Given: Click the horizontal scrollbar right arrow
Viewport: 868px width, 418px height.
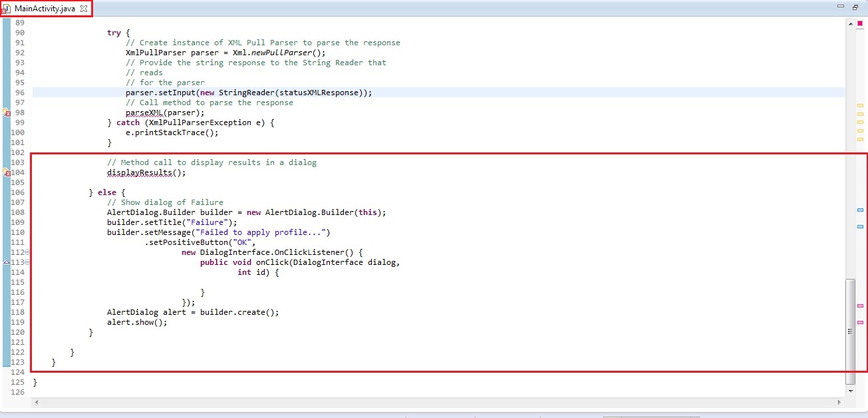Looking at the screenshot, I should point(839,402).
